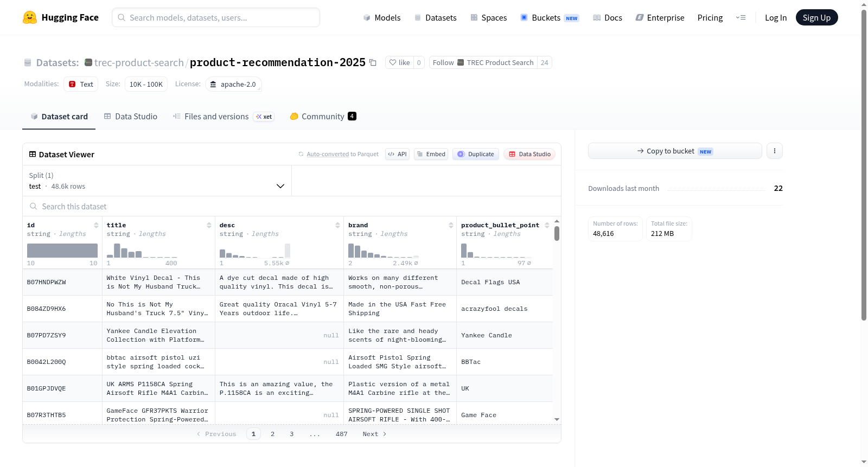The height and width of the screenshot is (467, 868).
Task: Click the follower count 24
Action: [545, 62]
